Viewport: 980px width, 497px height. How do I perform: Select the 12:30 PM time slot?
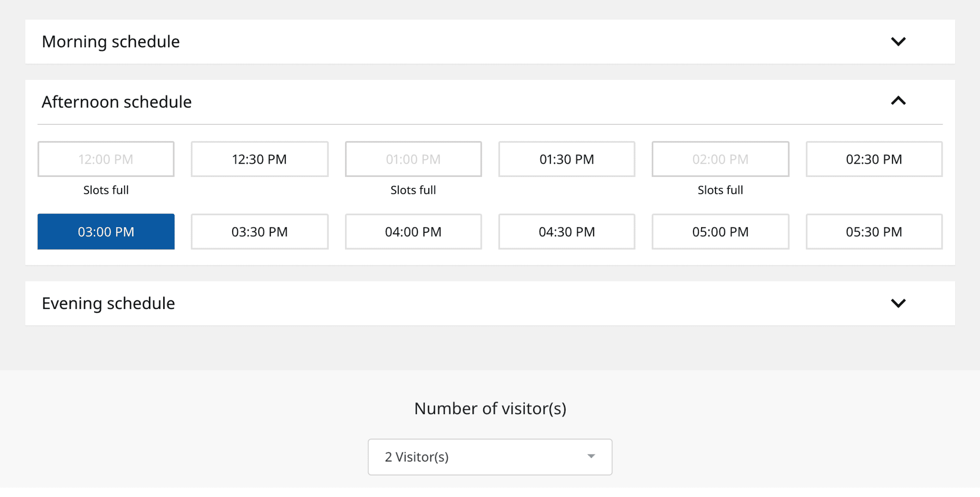click(x=259, y=159)
